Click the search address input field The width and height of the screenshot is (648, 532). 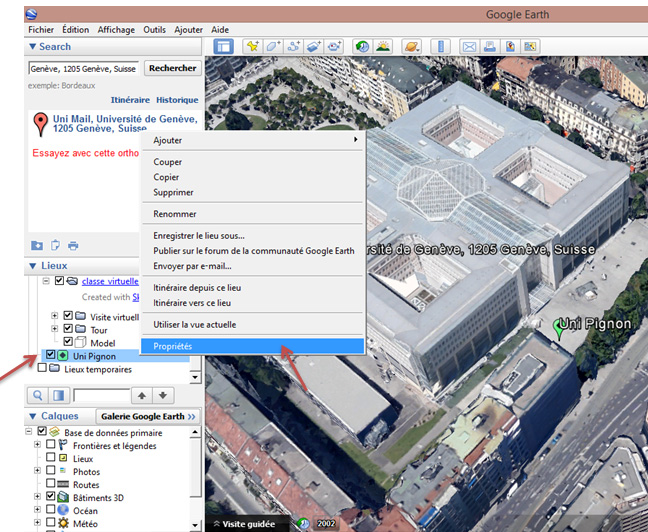coord(84,69)
